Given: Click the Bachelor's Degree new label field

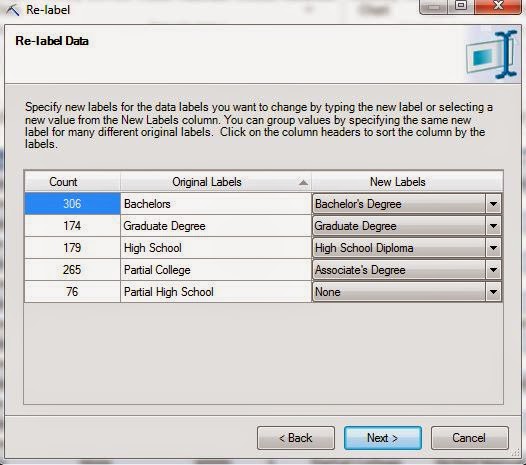Looking at the screenshot, I should click(x=399, y=204).
